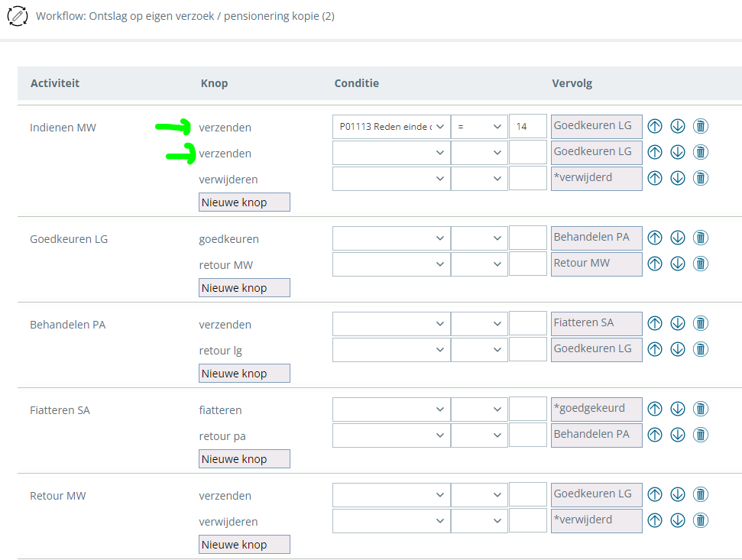The image size is (742, 560).
Task: Open the equals operator dropdown
Action: point(479,127)
